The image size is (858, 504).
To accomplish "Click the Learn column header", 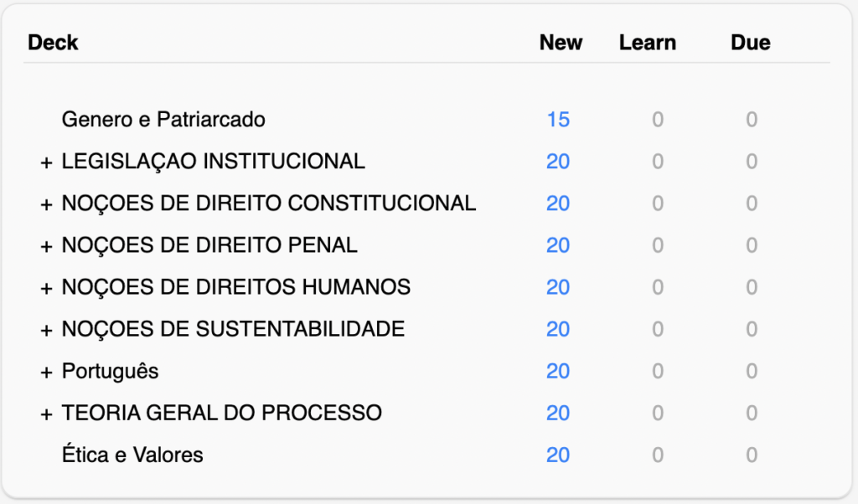I will pyautogui.click(x=648, y=43).
